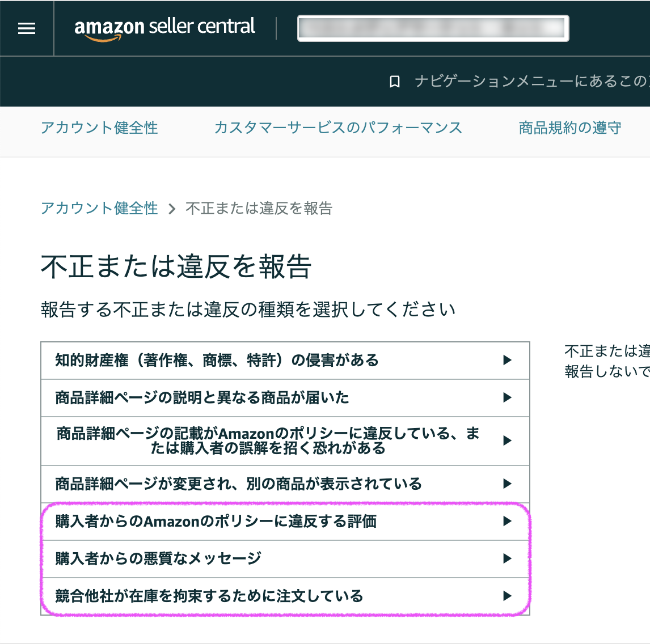The height and width of the screenshot is (644, 650).
Task: Expand arrow for 別の商品が表示されている option
Action: tap(507, 484)
